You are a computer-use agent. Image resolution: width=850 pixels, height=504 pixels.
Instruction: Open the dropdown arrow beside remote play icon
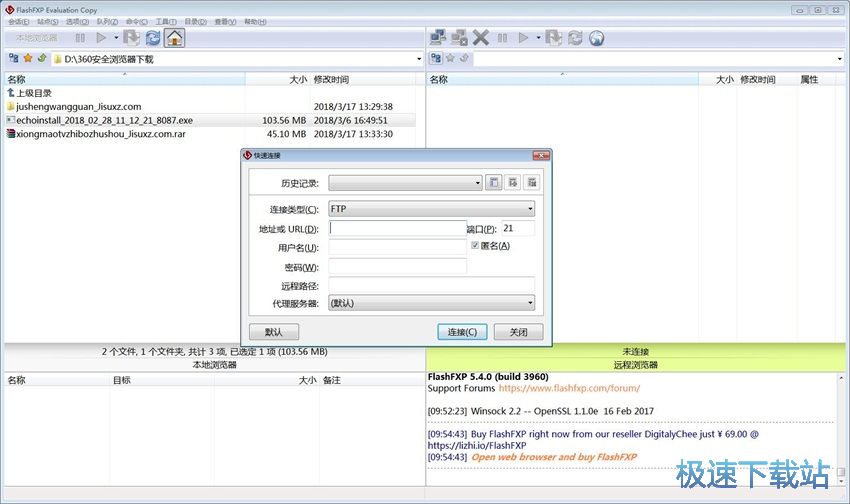[x=538, y=38]
